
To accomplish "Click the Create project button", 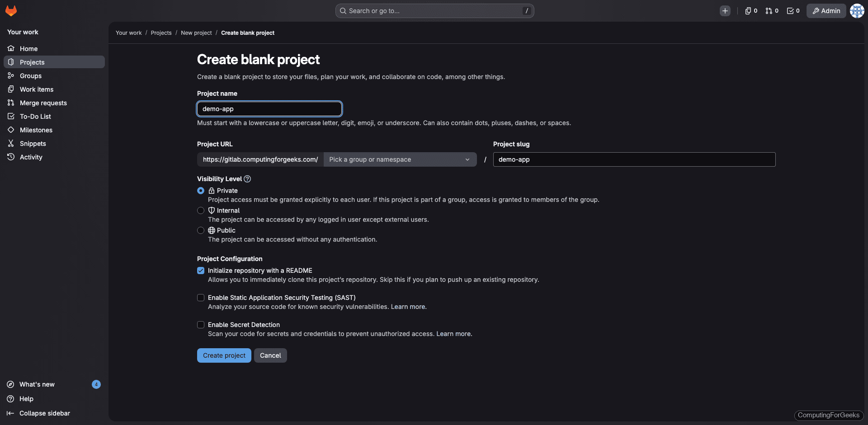I will click(x=224, y=355).
